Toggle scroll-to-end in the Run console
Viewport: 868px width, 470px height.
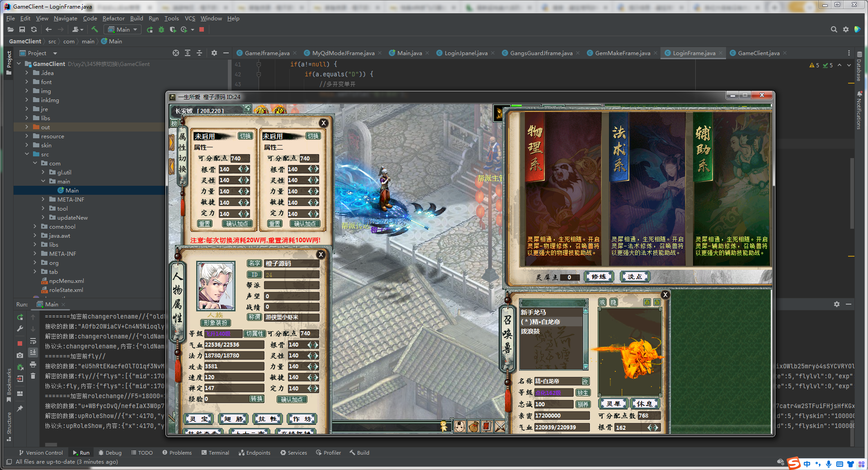[33, 352]
